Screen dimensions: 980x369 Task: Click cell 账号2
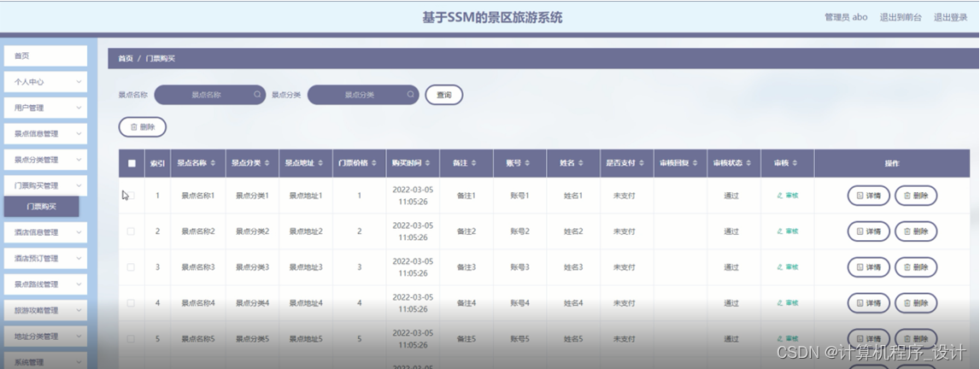click(x=519, y=231)
